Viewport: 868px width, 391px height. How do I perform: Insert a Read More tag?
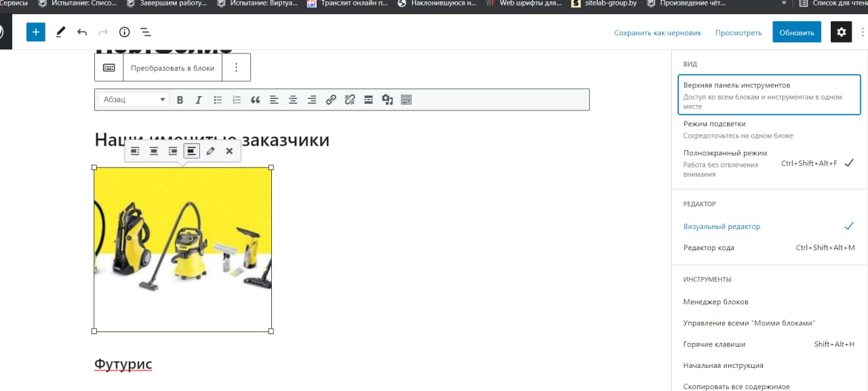pyautogui.click(x=369, y=100)
